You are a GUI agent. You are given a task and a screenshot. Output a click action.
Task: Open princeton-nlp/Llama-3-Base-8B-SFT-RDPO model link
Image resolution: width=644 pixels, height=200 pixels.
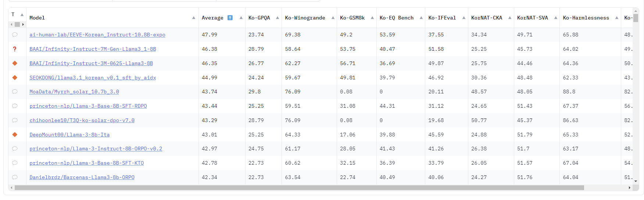click(88, 106)
